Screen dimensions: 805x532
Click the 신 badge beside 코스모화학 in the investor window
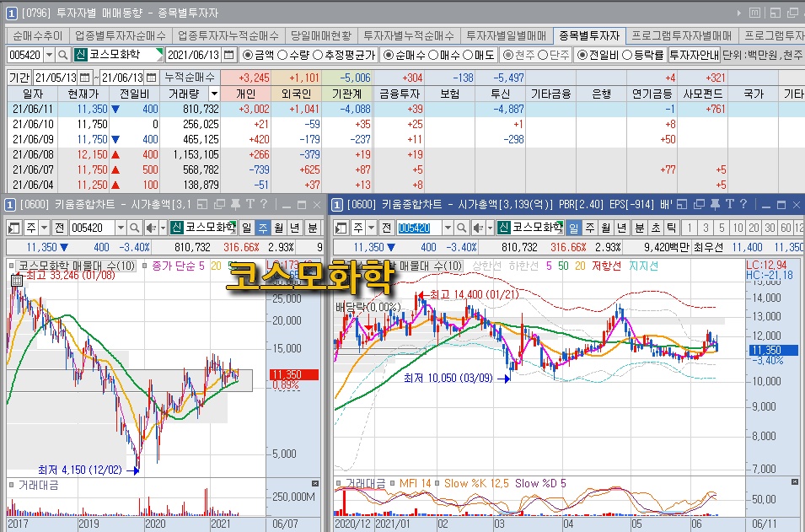[x=80, y=55]
